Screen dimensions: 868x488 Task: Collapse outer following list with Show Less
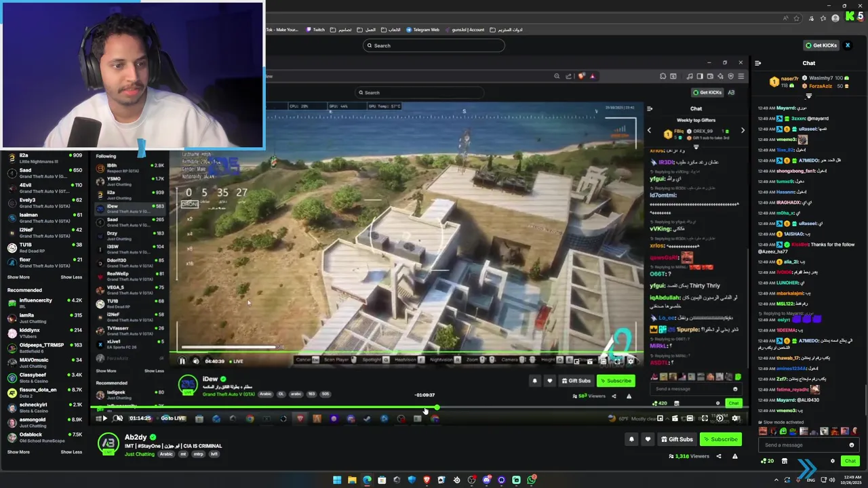[x=71, y=277]
